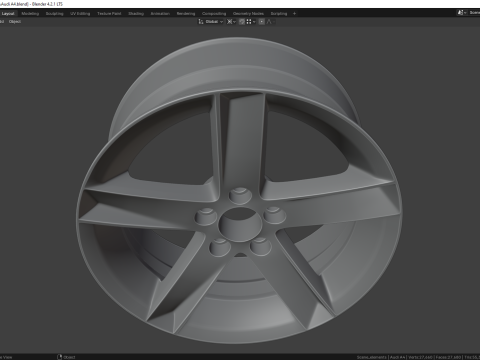Image resolution: width=480 pixels, height=360 pixels.
Task: Open the Animation workspace tab
Action: pos(160,14)
